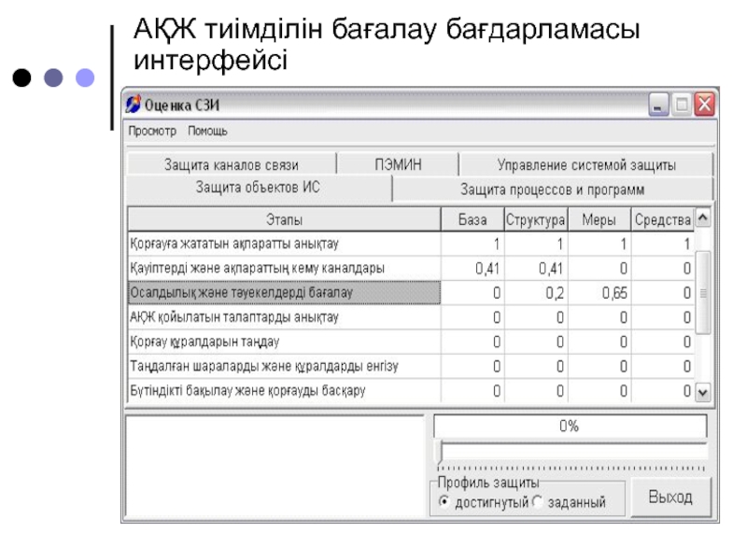Click the table vertical scrollbar thumb
This screenshot has height=560, width=747.
[x=703, y=293]
